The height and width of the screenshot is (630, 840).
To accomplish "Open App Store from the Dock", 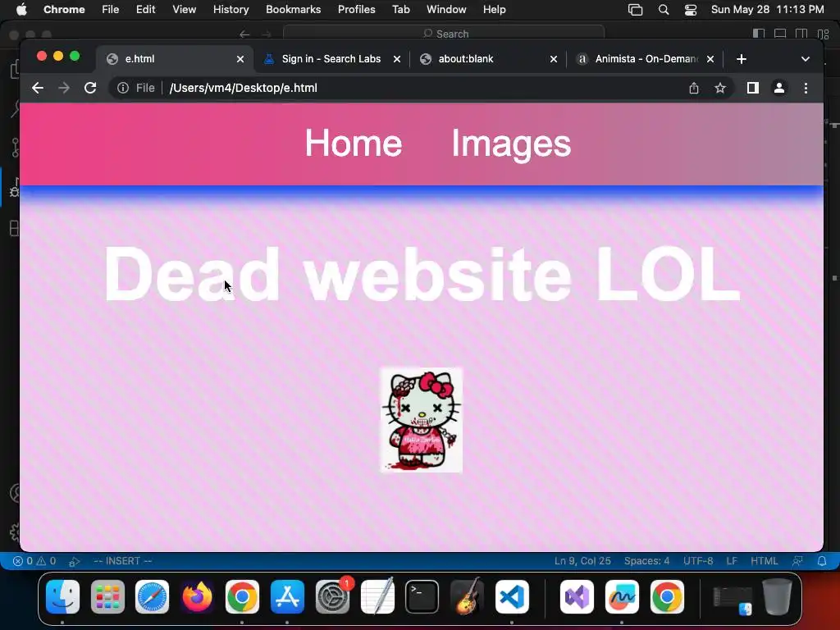I will click(x=287, y=596).
